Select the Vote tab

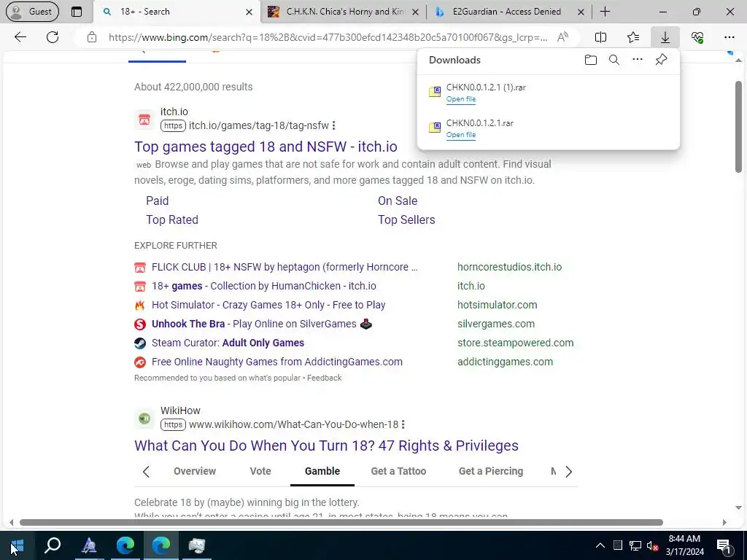point(260,472)
